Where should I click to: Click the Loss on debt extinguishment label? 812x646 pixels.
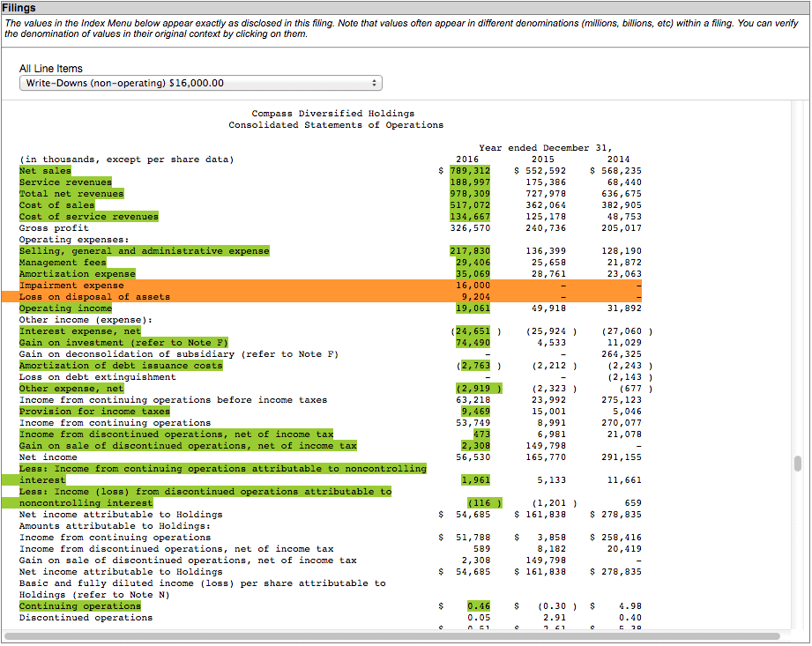(x=97, y=377)
